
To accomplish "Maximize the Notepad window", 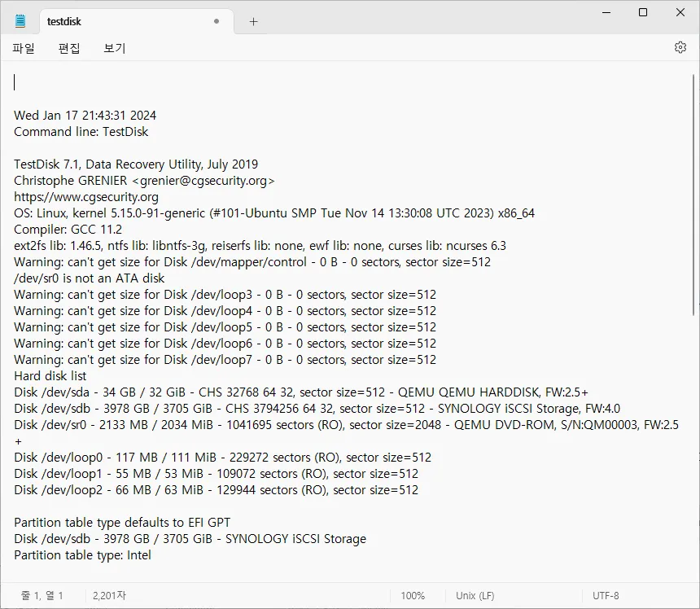I will pos(643,13).
